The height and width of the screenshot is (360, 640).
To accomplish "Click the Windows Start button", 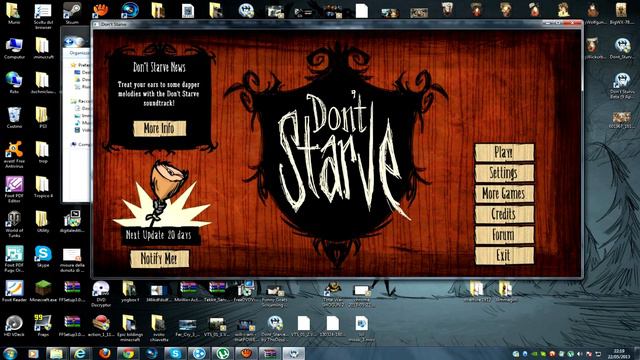I will pyautogui.click(x=10, y=353).
